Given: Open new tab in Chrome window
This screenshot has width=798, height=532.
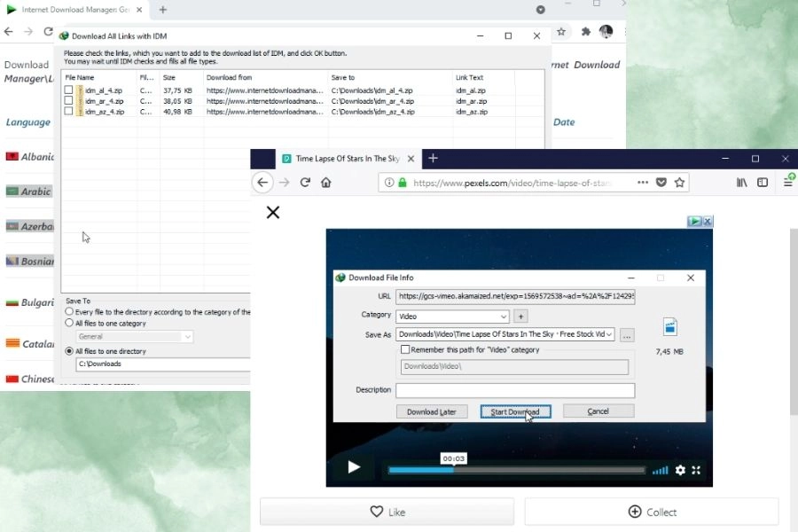Looking at the screenshot, I should (x=163, y=10).
